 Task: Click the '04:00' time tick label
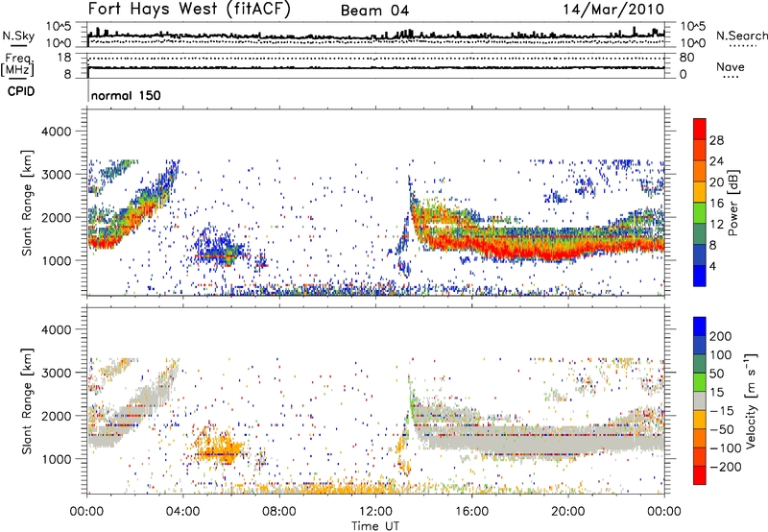pyautogui.click(x=182, y=512)
